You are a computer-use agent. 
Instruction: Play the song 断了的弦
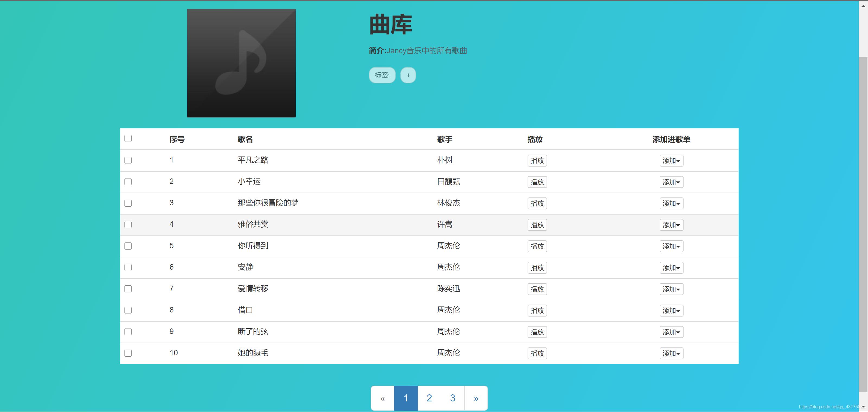[537, 332]
